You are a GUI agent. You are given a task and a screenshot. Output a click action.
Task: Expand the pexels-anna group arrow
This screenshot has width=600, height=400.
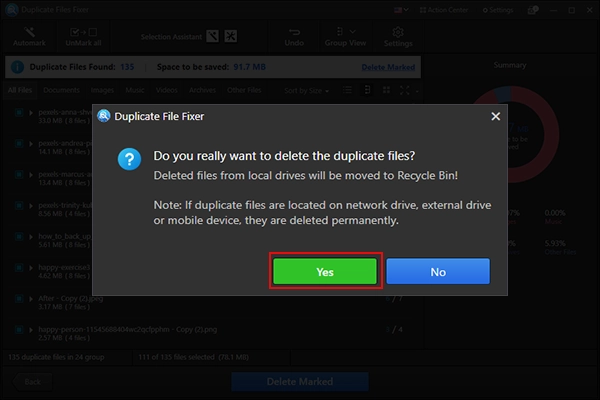pos(31,113)
